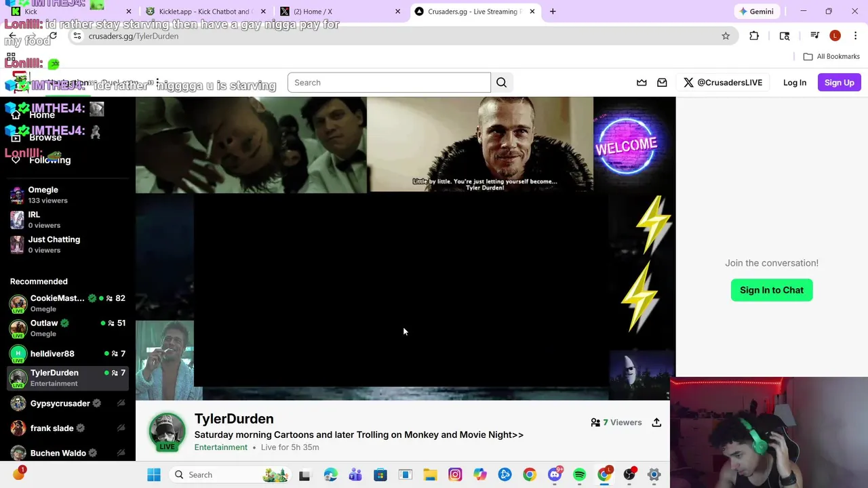Viewport: 868px width, 488px height.
Task: Open Microsoft Teams from taskbar
Action: [355, 474]
